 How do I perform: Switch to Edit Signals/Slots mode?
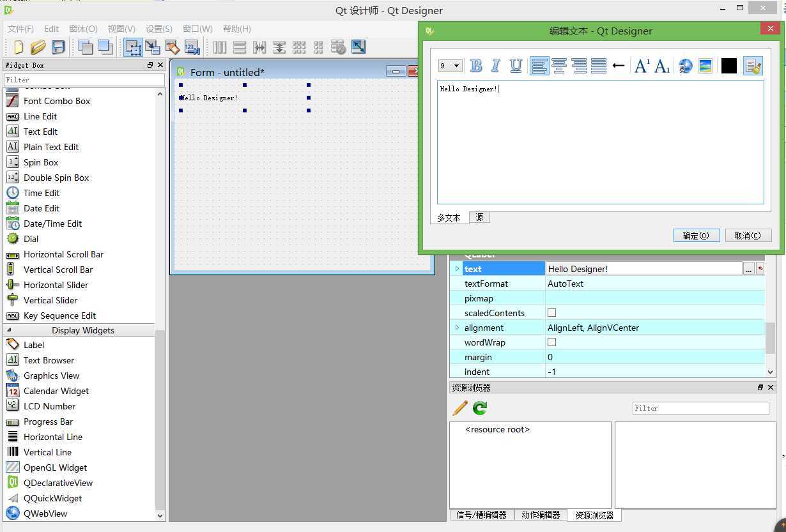pyautogui.click(x=153, y=47)
